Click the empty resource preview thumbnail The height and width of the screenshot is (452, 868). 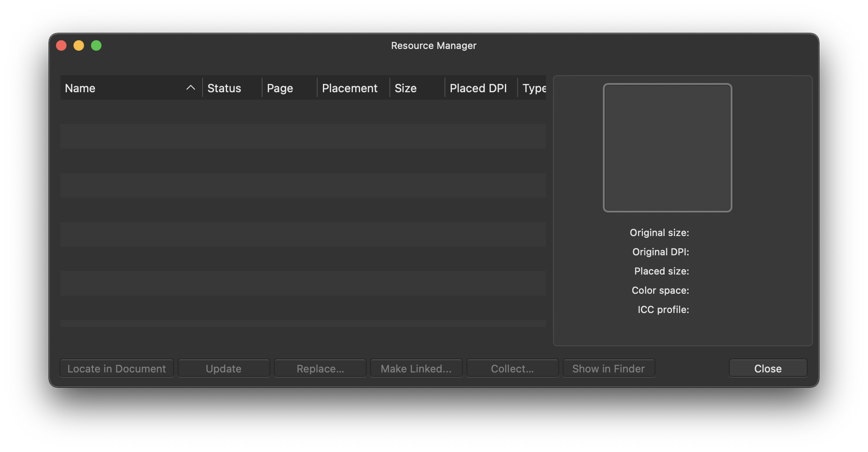(x=667, y=148)
